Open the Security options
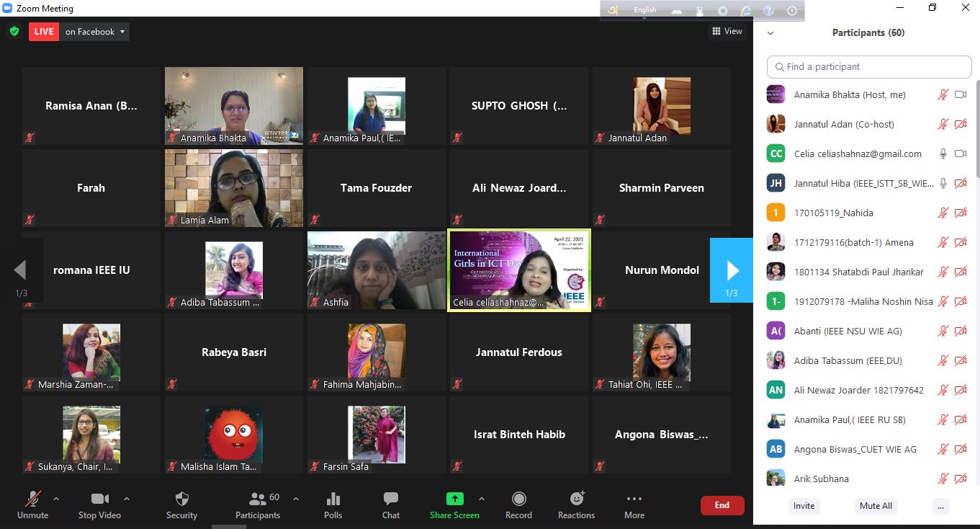 pos(181,505)
